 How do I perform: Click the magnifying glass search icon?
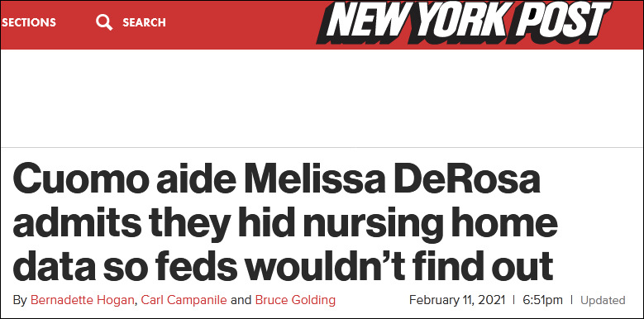104,22
